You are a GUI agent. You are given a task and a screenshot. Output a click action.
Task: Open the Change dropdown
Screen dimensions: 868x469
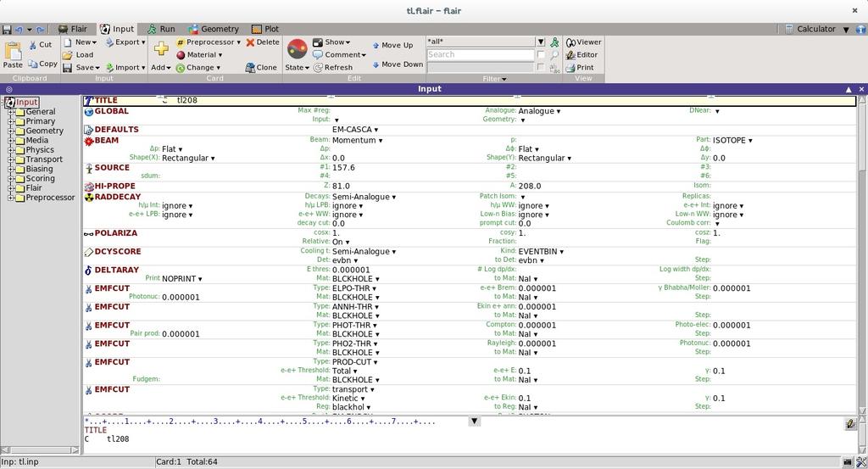(198, 68)
